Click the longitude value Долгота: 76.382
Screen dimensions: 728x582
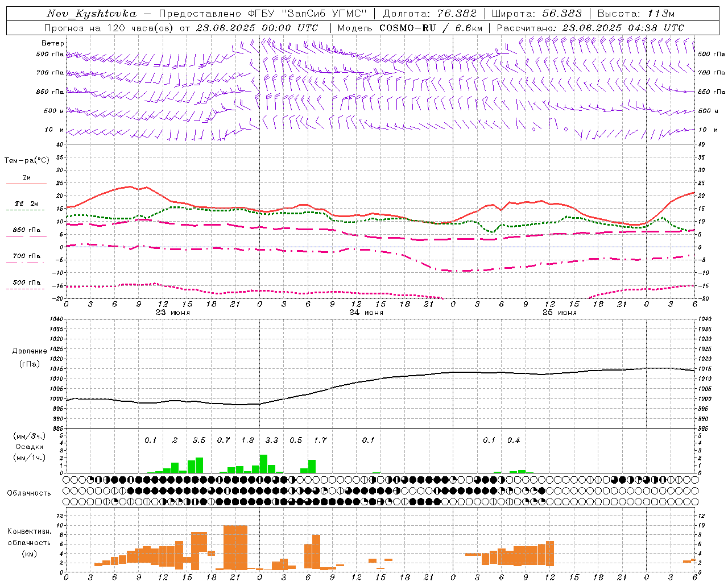[x=430, y=14]
